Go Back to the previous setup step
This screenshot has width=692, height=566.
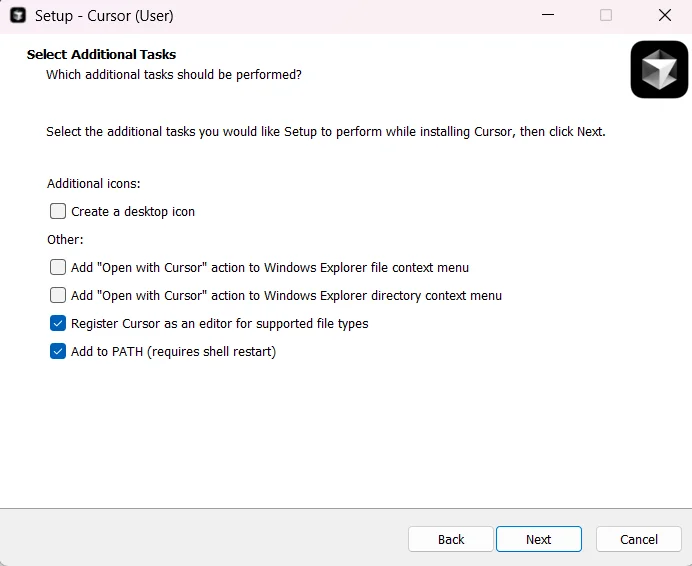coord(451,539)
